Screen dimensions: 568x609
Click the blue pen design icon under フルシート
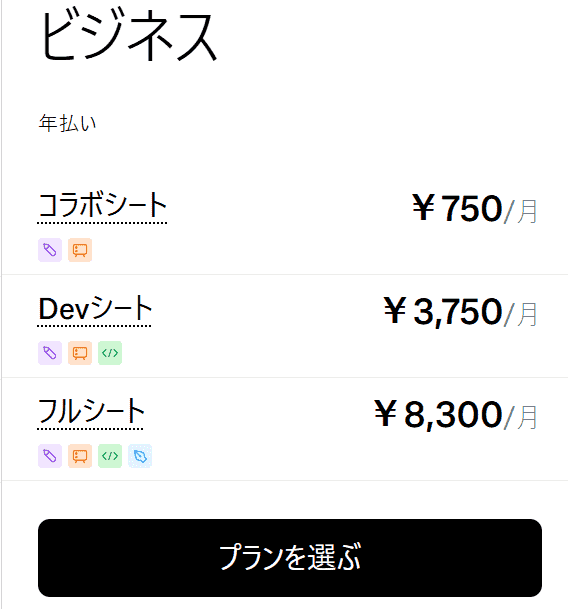coord(140,456)
